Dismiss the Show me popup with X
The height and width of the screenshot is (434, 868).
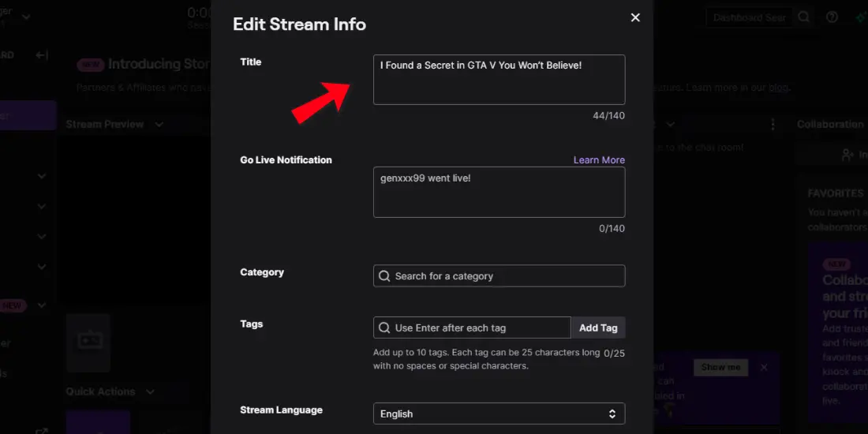[x=764, y=367]
